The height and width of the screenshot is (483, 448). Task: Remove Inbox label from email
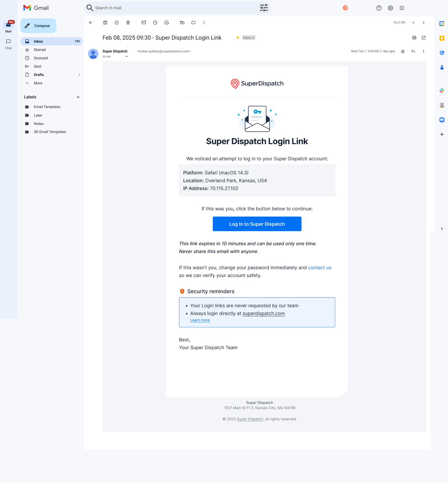point(253,38)
